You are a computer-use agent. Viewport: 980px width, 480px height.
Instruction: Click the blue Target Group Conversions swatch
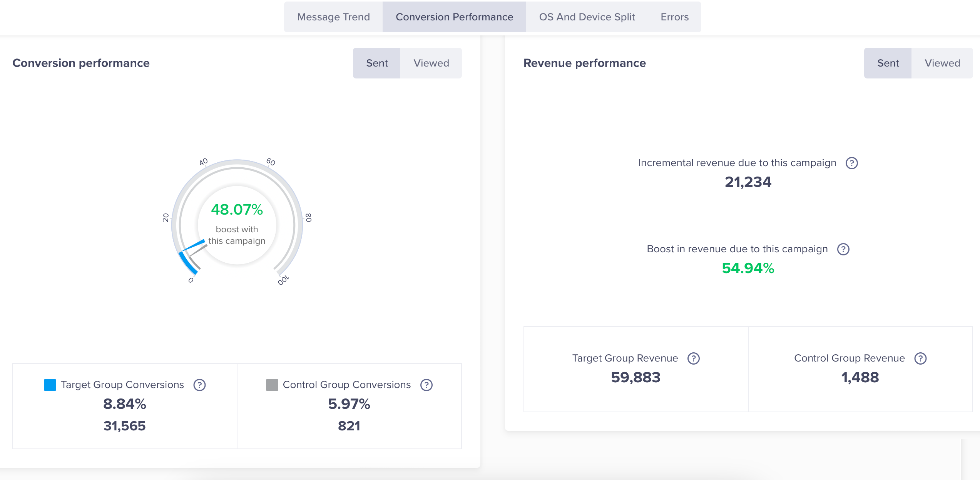(50, 384)
